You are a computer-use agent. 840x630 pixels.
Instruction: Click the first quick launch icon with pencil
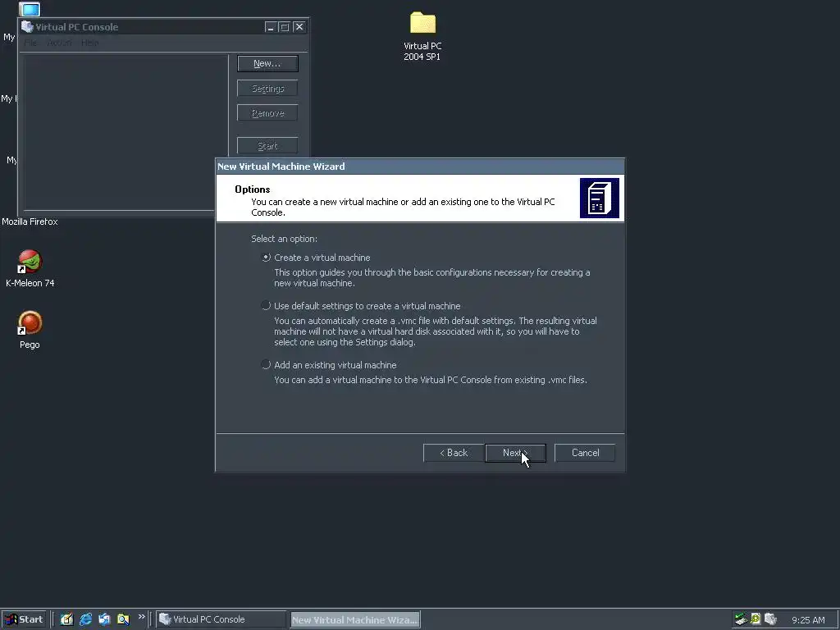pyautogui.click(x=66, y=619)
